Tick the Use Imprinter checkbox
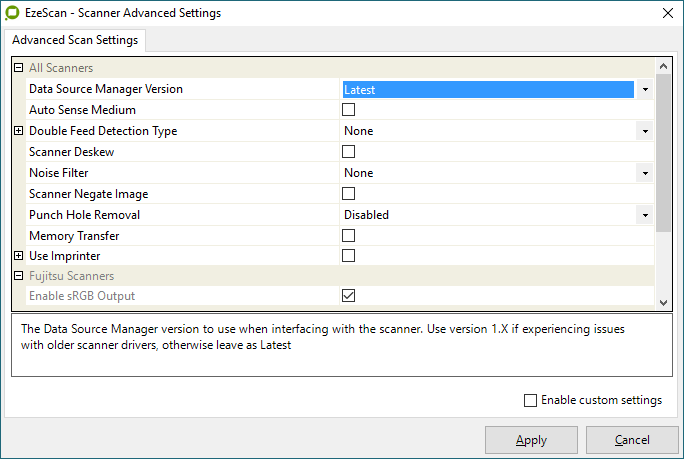Image resolution: width=684 pixels, height=459 pixels. click(349, 256)
